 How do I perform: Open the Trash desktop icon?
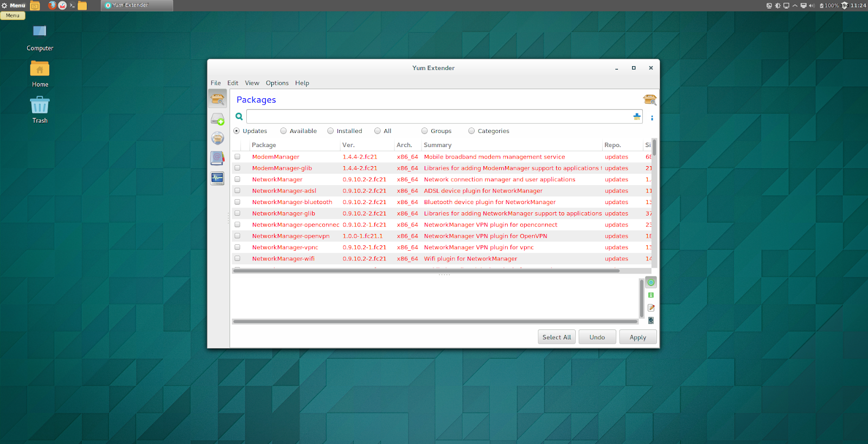coord(40,110)
